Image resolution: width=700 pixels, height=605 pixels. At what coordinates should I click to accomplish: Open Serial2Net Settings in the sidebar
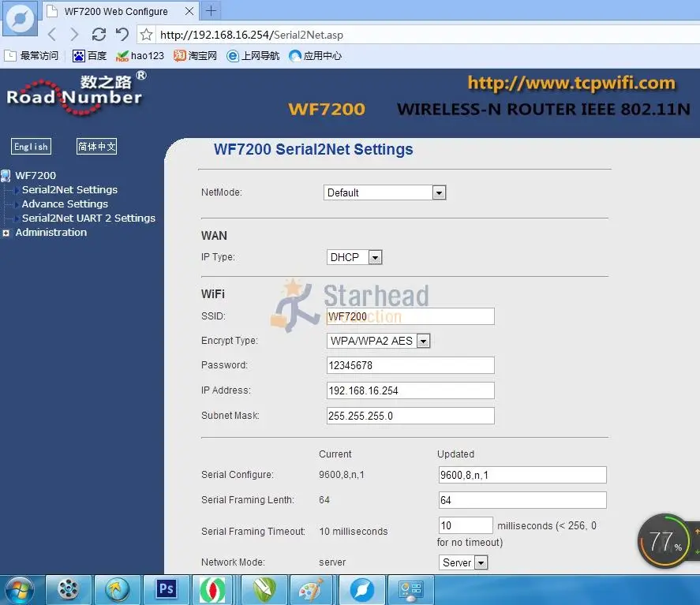click(69, 189)
